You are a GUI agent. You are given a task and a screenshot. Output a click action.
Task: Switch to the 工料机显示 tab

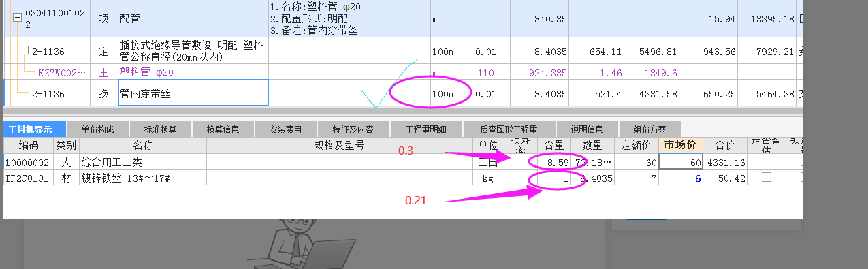(35, 129)
